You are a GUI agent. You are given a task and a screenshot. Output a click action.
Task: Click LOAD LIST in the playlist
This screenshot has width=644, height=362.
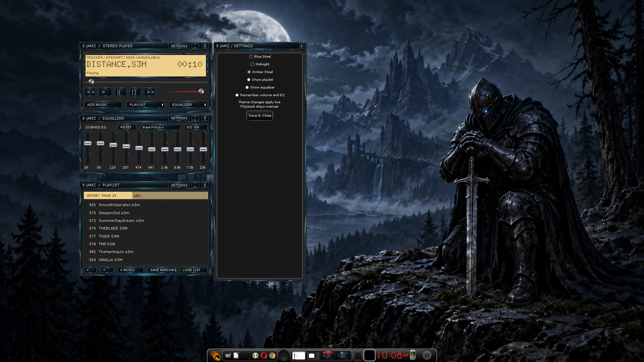(x=194, y=270)
